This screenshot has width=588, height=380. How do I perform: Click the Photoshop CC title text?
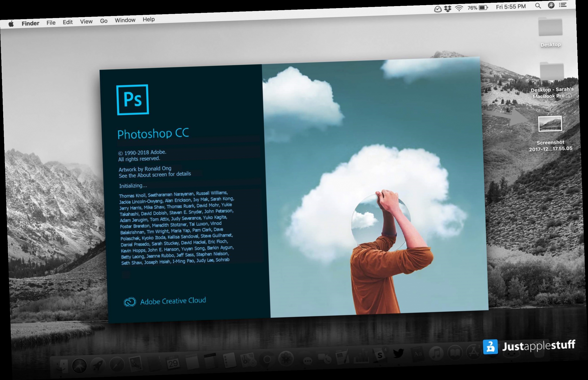[x=153, y=133]
